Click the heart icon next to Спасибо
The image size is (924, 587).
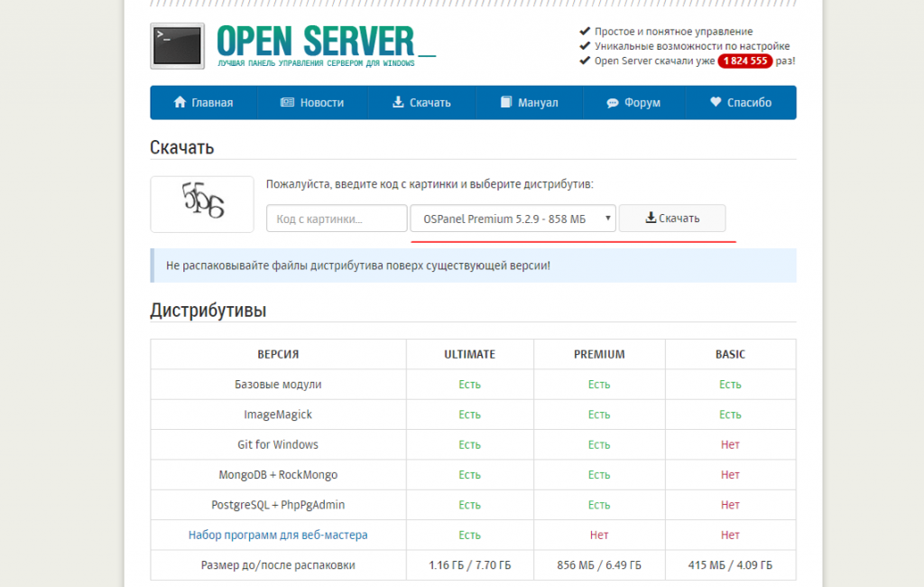click(x=716, y=101)
